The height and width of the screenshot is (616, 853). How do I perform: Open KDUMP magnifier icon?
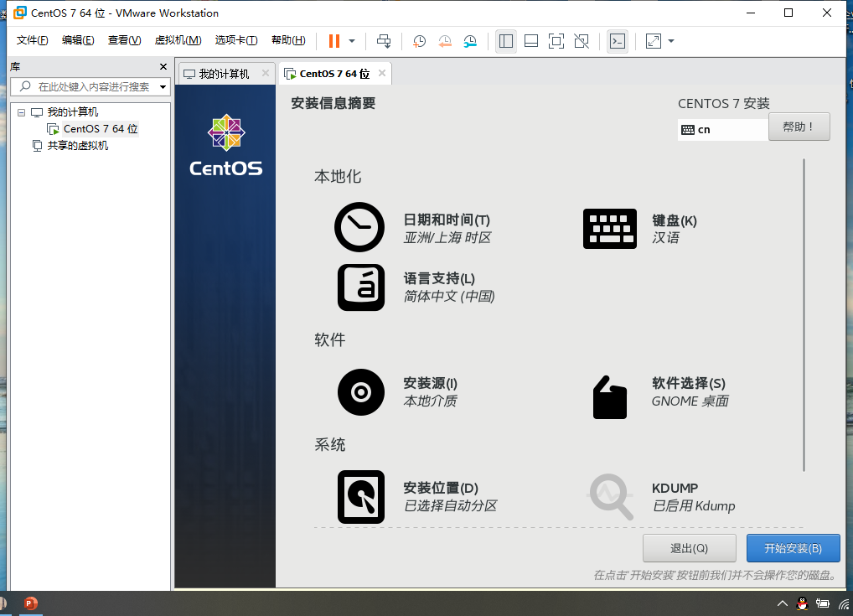pos(611,497)
